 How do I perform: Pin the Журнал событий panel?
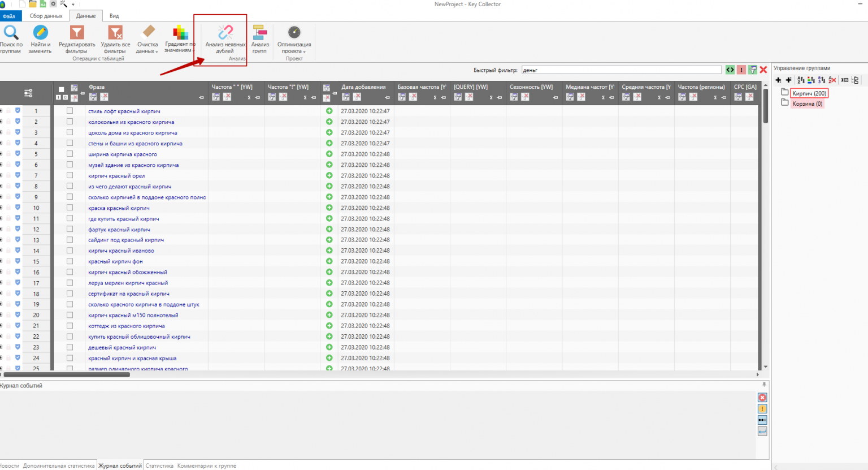click(x=764, y=385)
